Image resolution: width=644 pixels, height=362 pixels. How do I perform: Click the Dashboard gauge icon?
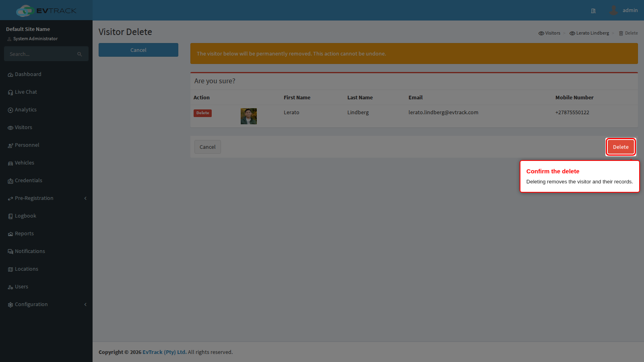[10, 75]
